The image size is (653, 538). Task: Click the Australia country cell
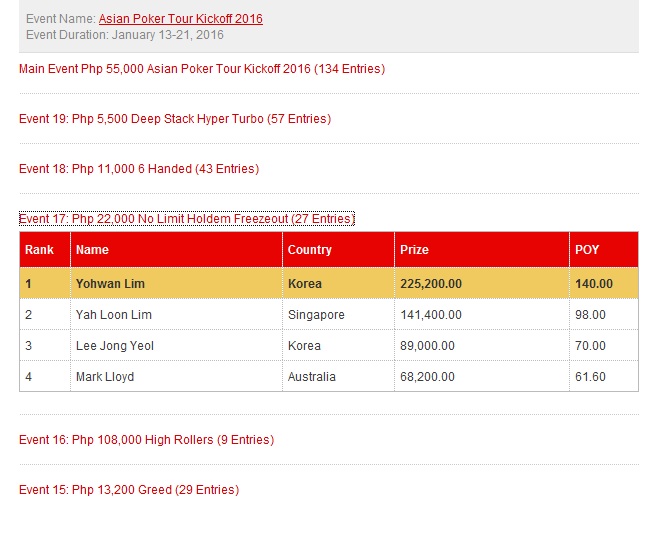point(312,377)
